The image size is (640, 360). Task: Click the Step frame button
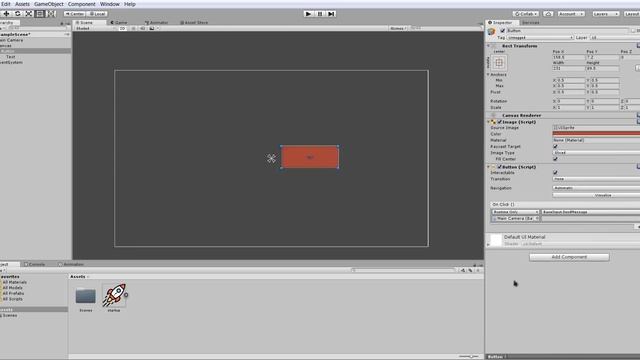331,13
